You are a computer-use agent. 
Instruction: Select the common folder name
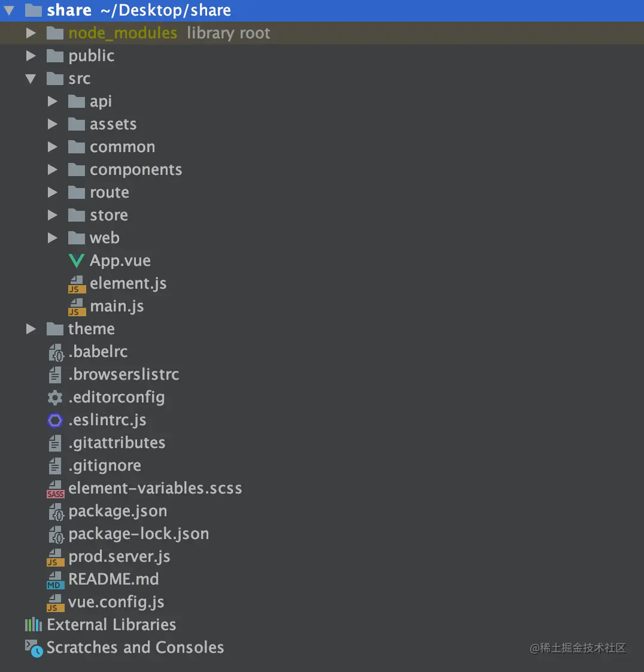click(123, 147)
